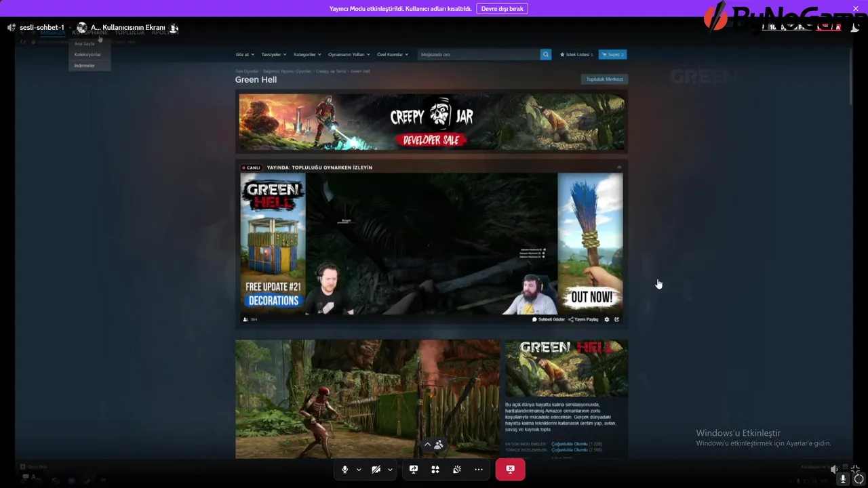Open the Sepet cart button

(x=612, y=54)
